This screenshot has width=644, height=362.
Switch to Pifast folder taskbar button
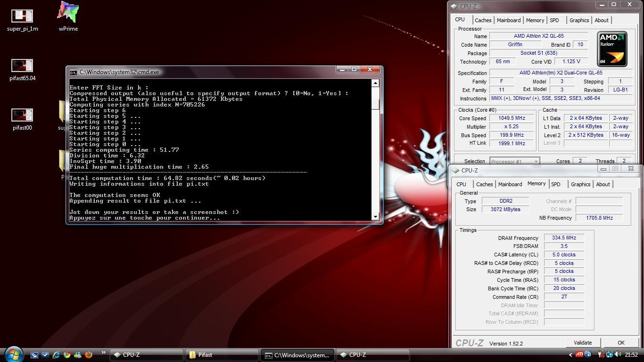[222, 355]
